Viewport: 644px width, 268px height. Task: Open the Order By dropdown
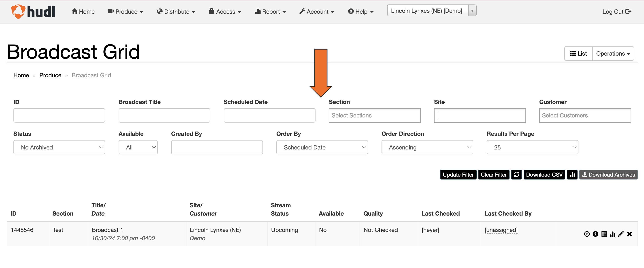[x=322, y=147]
